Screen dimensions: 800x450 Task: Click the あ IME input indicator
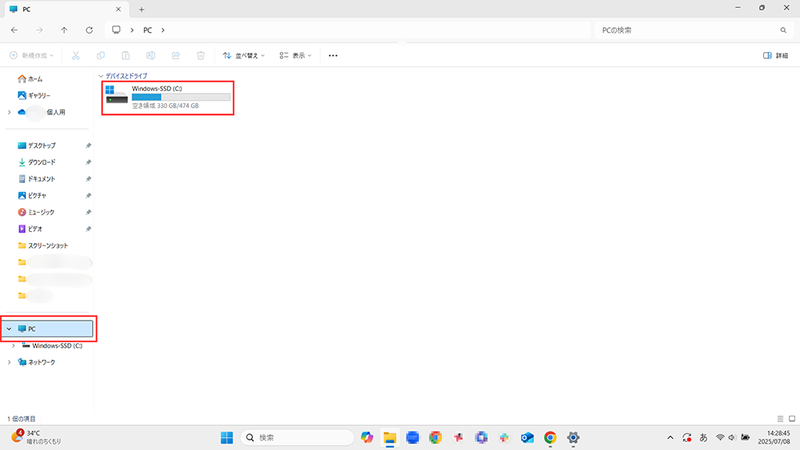tap(704, 437)
